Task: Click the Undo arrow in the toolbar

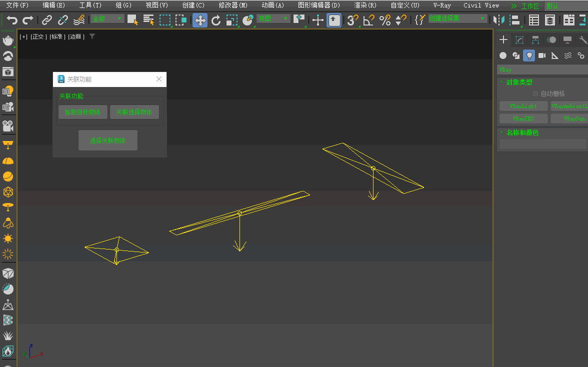Action: [12, 20]
